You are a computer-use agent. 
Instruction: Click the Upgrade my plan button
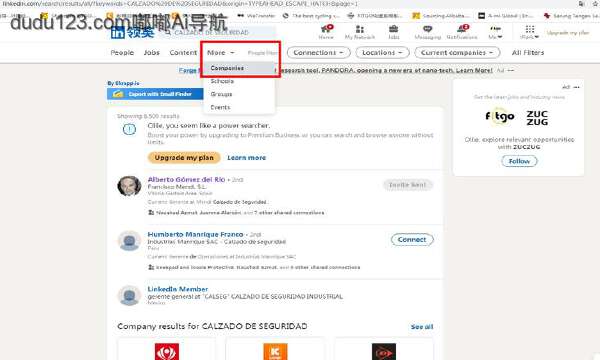coord(184,158)
